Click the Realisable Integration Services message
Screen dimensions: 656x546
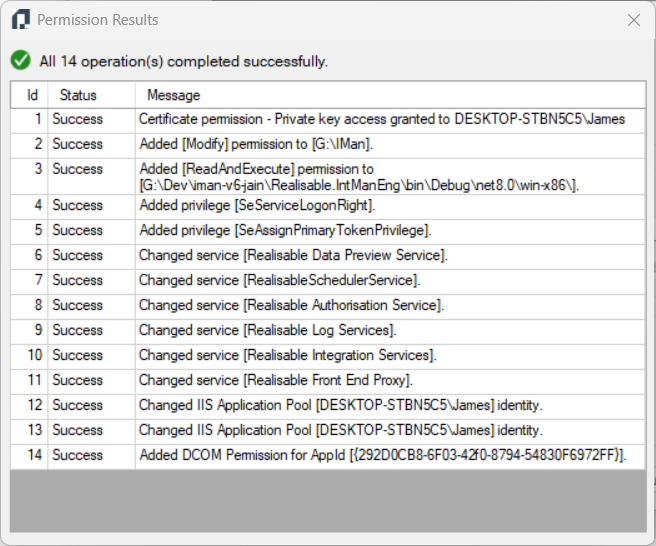click(x=288, y=355)
